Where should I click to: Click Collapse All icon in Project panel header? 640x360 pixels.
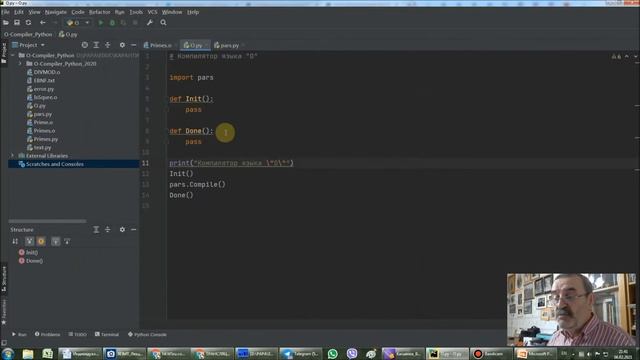click(108, 45)
